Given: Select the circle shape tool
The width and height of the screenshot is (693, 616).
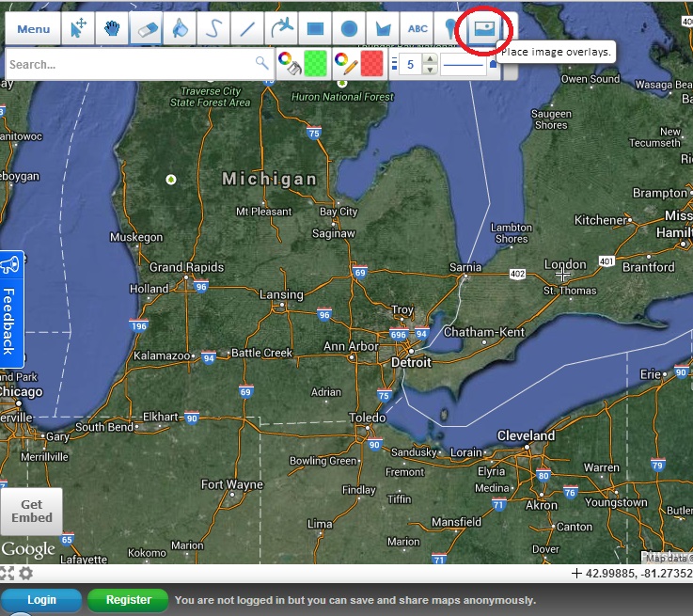Looking at the screenshot, I should click(x=349, y=29).
